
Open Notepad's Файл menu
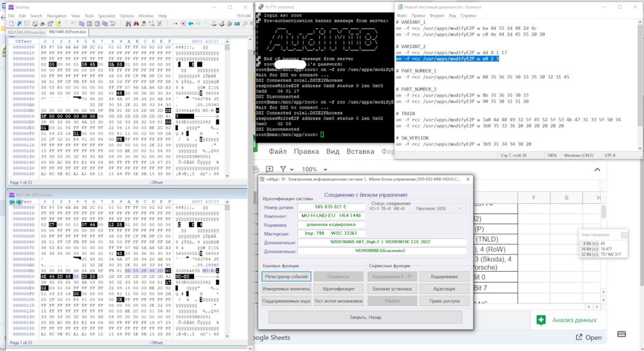point(402,15)
